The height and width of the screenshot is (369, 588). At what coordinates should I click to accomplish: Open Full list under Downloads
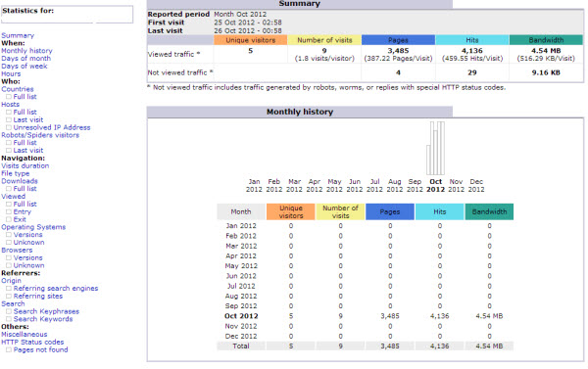pyautogui.click(x=25, y=189)
